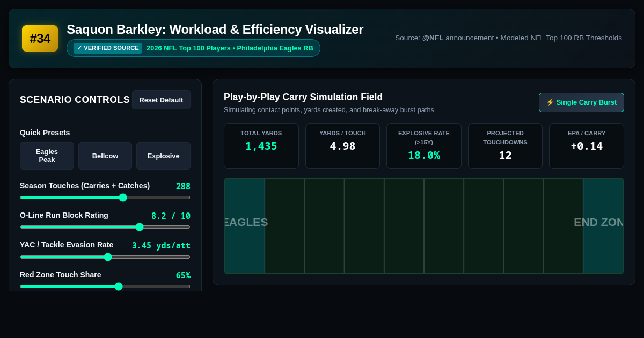
Task: Apply the Eagles Peak preset
Action: pos(47,156)
